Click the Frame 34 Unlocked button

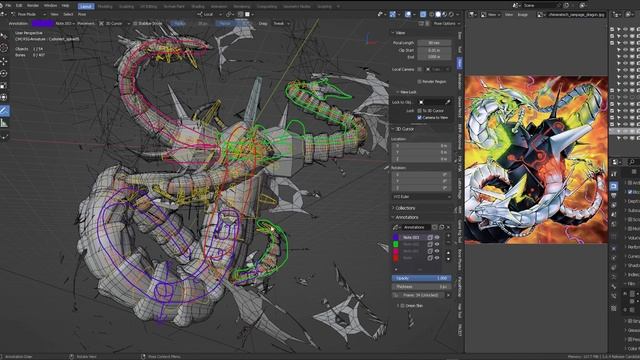418,295
